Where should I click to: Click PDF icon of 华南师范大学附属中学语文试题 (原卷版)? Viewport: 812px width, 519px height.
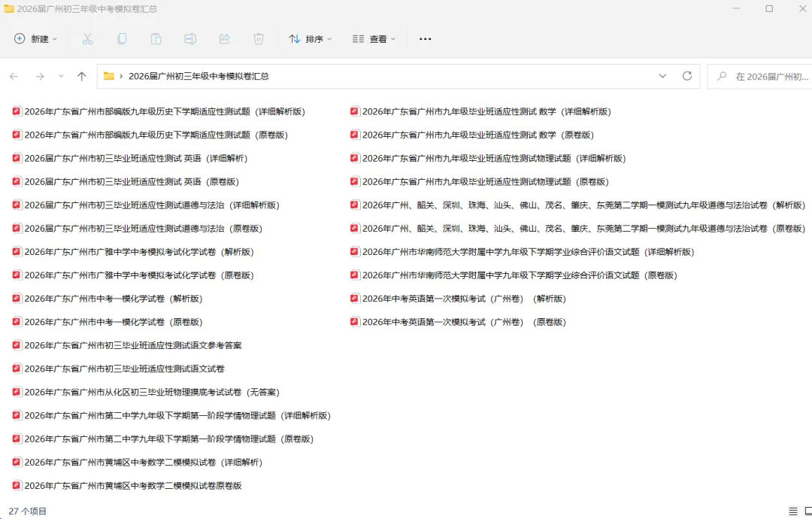355,275
